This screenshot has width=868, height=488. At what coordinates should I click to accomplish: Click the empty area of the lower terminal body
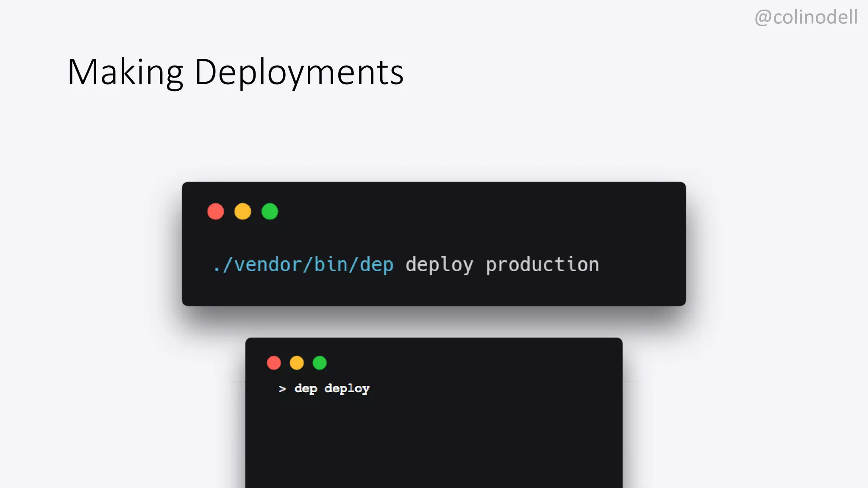[x=432, y=445]
